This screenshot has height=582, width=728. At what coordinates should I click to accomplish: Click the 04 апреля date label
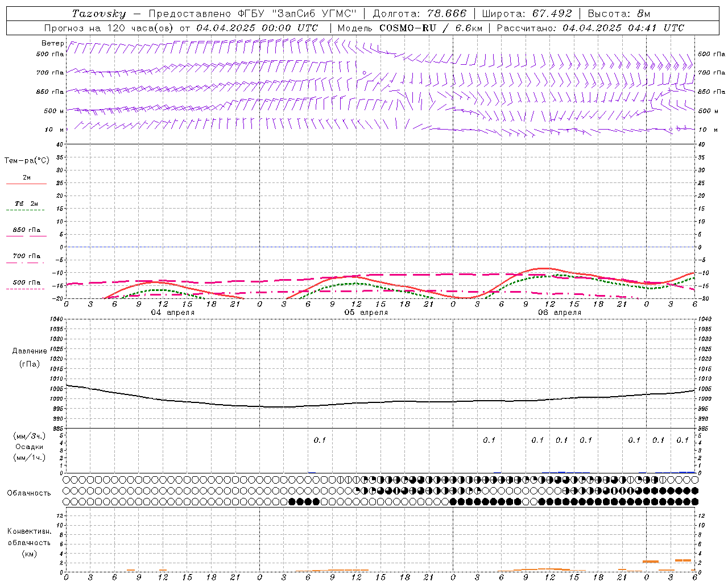pyautogui.click(x=172, y=313)
